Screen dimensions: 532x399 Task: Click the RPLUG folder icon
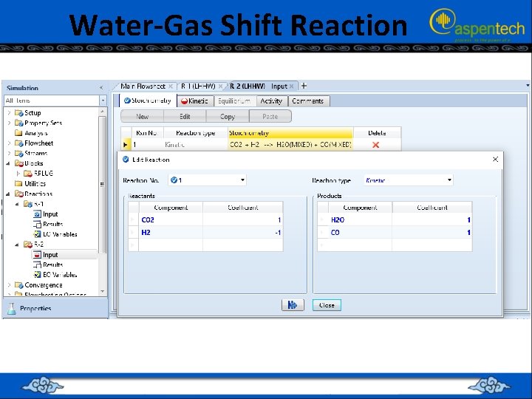click(x=28, y=174)
